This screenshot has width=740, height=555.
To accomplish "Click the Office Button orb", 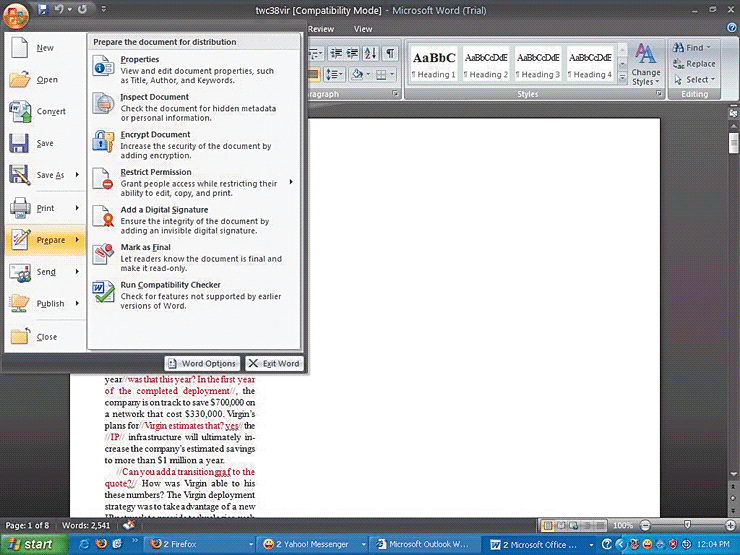I will click(16, 15).
